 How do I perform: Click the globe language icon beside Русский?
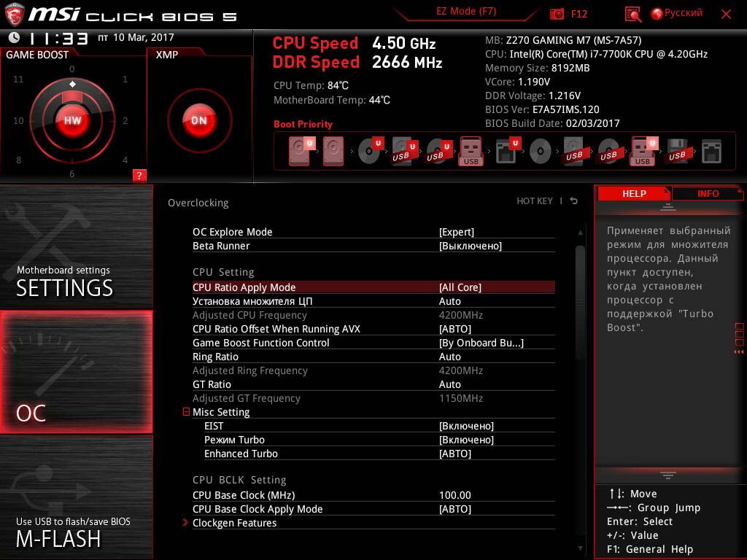pyautogui.click(x=657, y=14)
